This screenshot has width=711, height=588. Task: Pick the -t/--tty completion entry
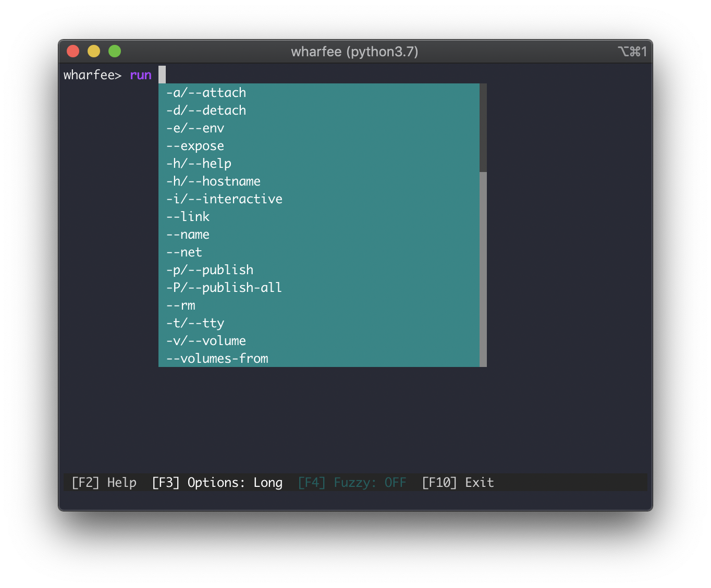coord(318,323)
